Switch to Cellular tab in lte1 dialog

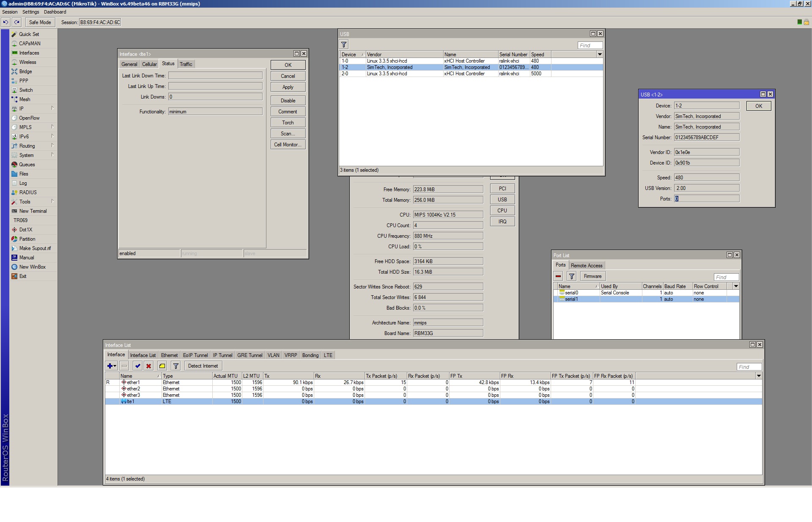point(149,64)
